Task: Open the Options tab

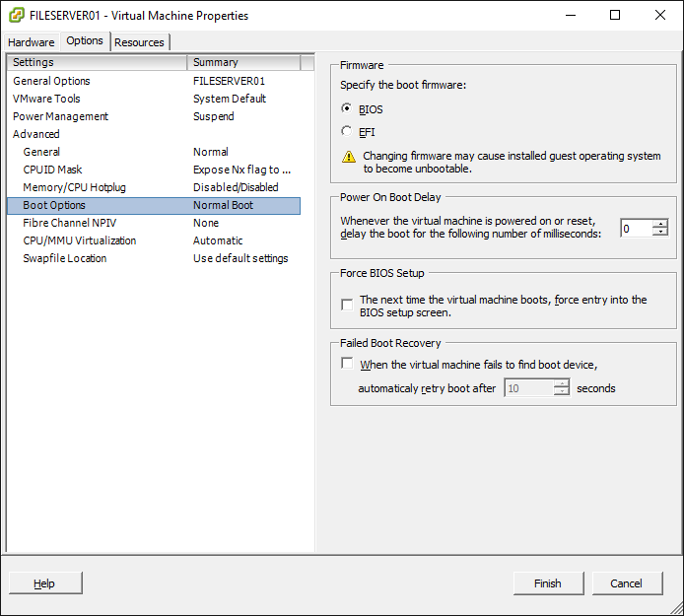Action: [85, 41]
